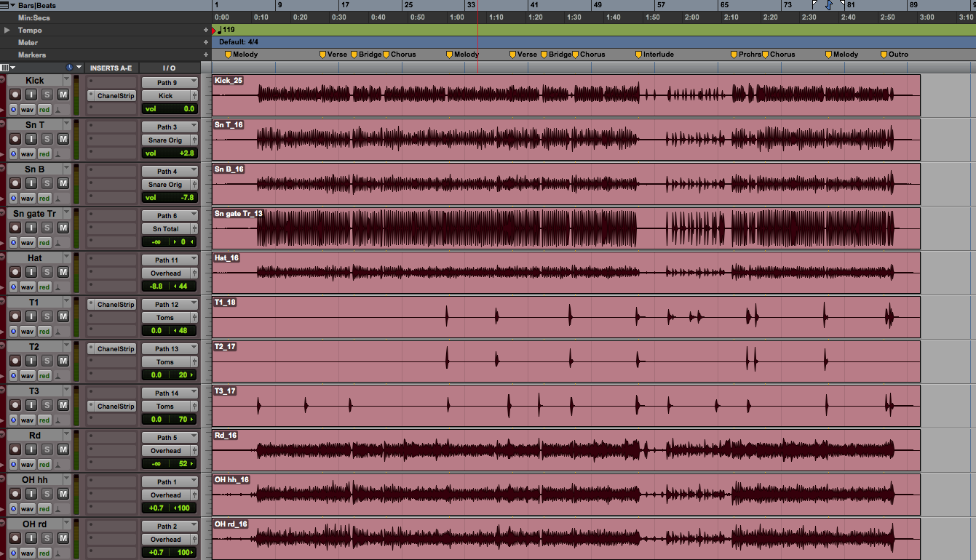Open the Path 14 input selector
The height and width of the screenshot is (560, 976).
(x=170, y=393)
